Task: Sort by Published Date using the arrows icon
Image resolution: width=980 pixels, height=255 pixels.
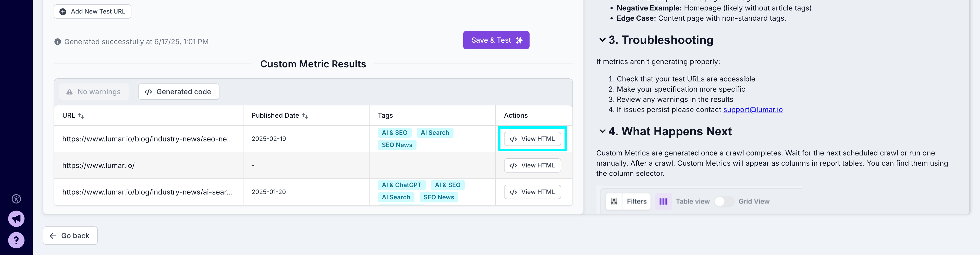Action: pos(305,116)
